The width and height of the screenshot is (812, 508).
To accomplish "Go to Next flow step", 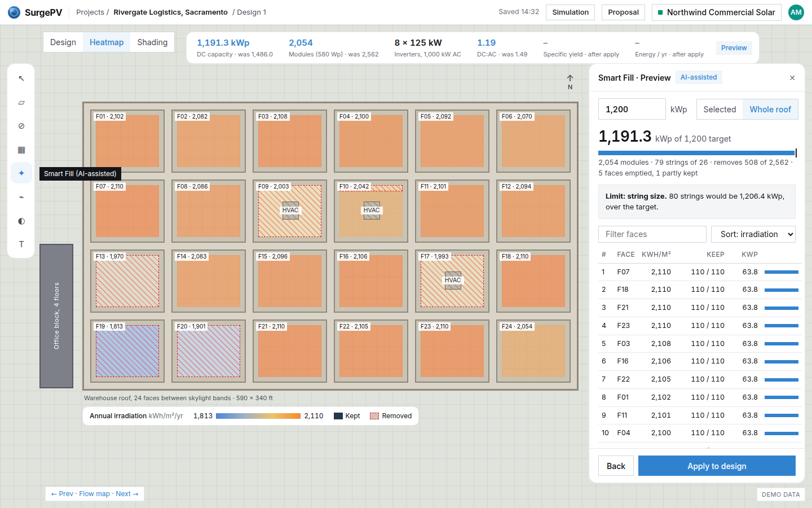I will point(127,494).
